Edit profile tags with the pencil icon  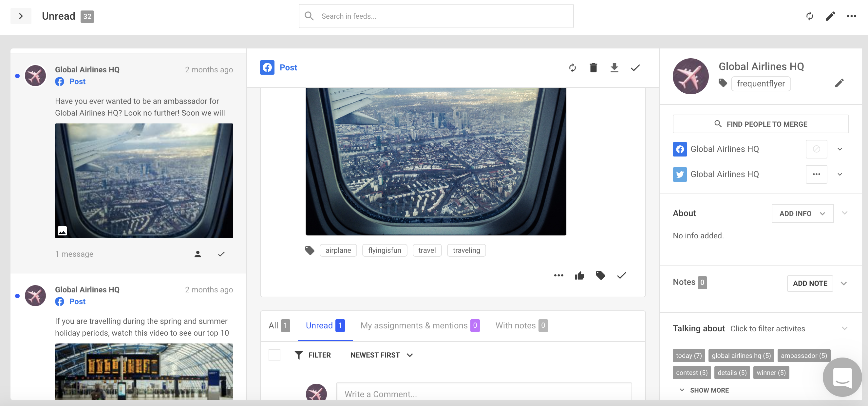[839, 83]
